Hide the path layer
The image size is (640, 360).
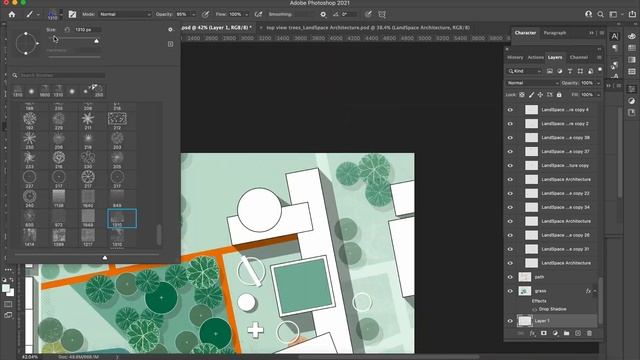point(510,277)
